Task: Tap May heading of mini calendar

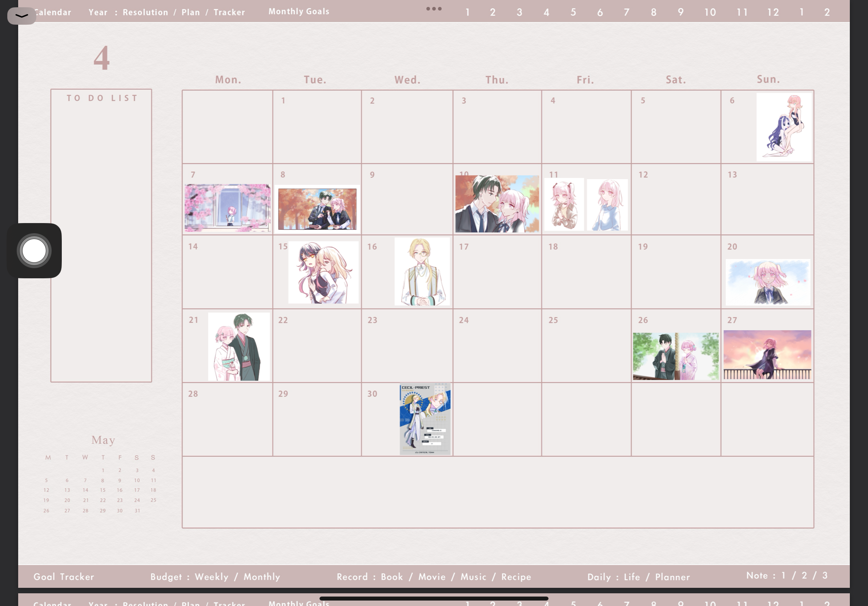Action: [103, 440]
